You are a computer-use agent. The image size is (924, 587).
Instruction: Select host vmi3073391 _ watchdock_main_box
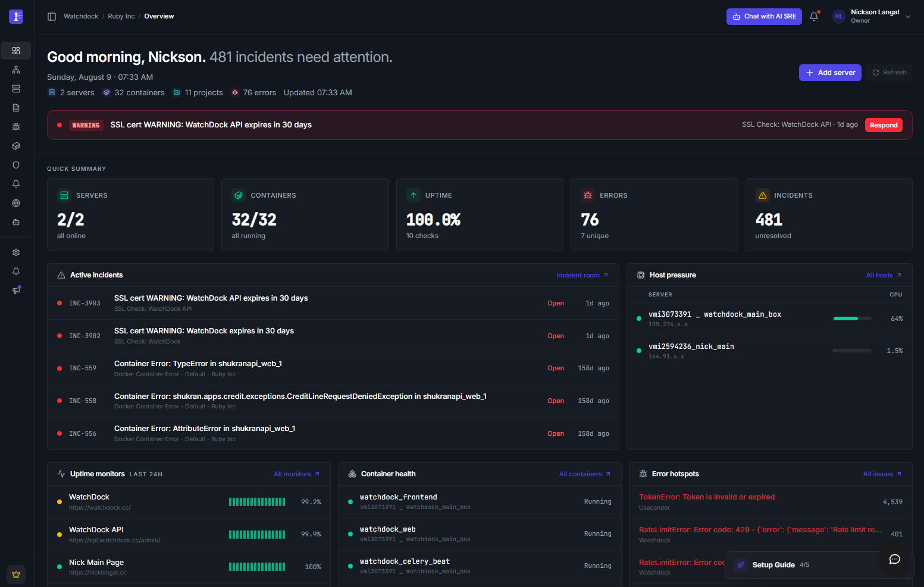pos(769,319)
